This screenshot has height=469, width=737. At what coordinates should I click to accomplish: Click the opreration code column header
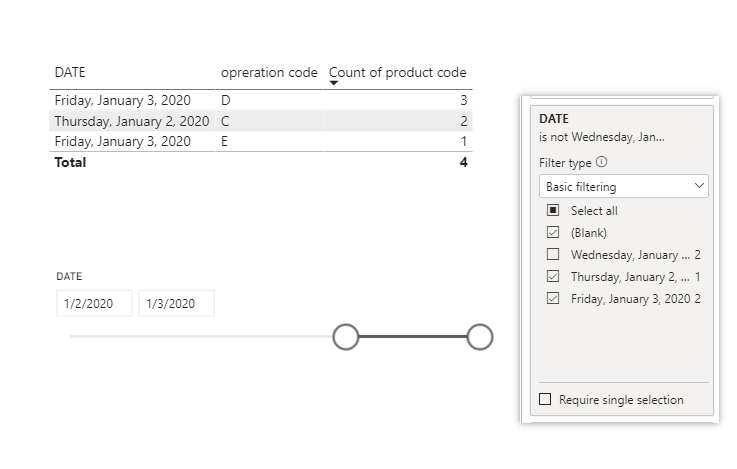pos(269,72)
